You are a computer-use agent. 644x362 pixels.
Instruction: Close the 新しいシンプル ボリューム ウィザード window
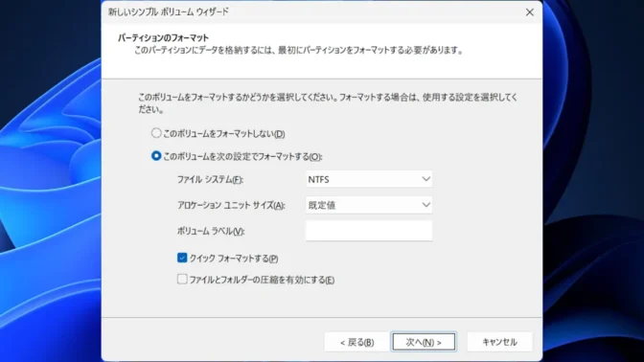(530, 12)
